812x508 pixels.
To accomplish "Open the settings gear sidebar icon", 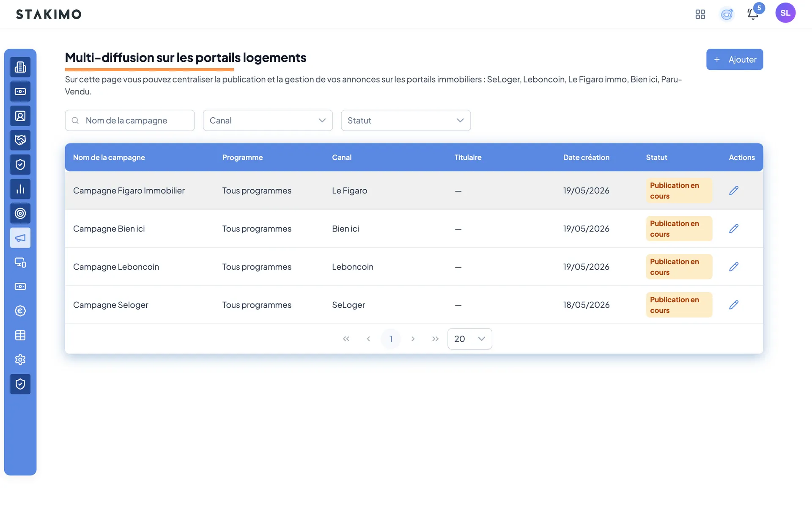I will tap(20, 360).
